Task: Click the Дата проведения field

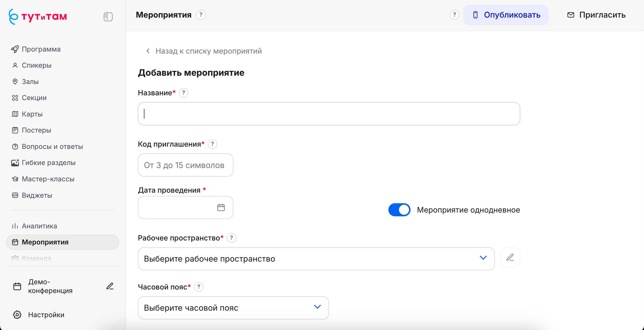Action: [186, 208]
